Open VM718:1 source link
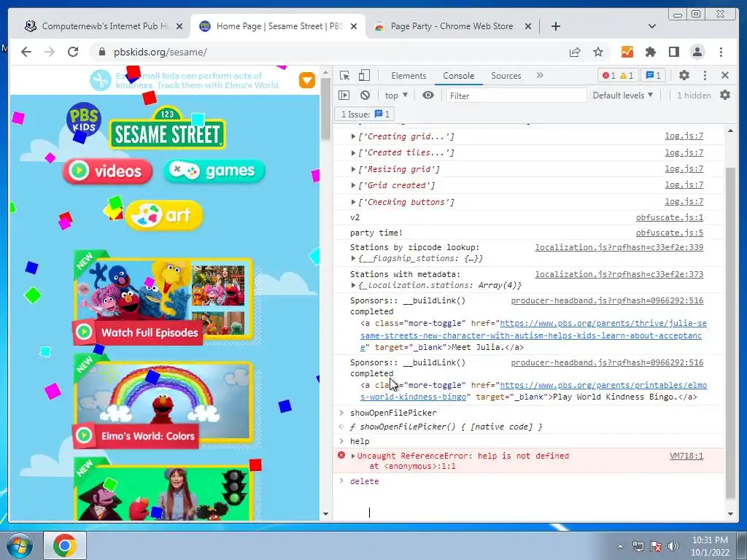The width and height of the screenshot is (747, 560). pos(686,456)
